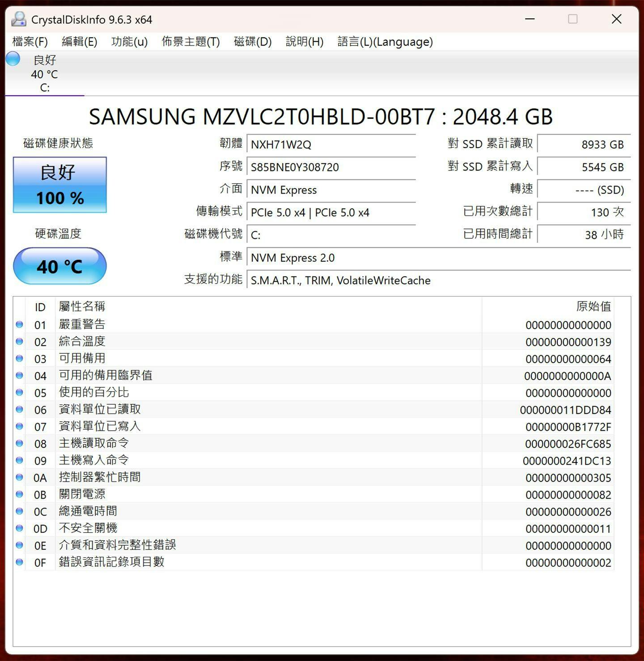Image resolution: width=644 pixels, height=661 pixels.
Task: Click status dot for attribute 09 主機寫入命令
Action: tap(19, 460)
